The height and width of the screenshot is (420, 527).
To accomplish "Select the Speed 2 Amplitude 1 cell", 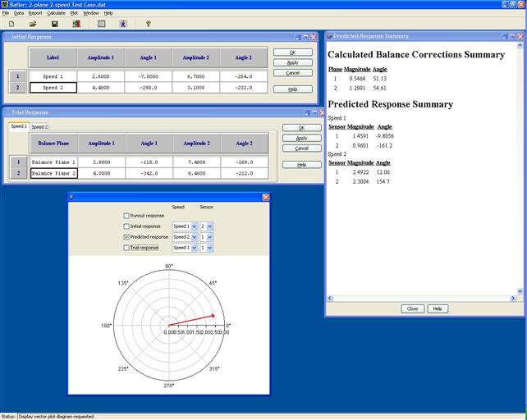I will pos(101,87).
